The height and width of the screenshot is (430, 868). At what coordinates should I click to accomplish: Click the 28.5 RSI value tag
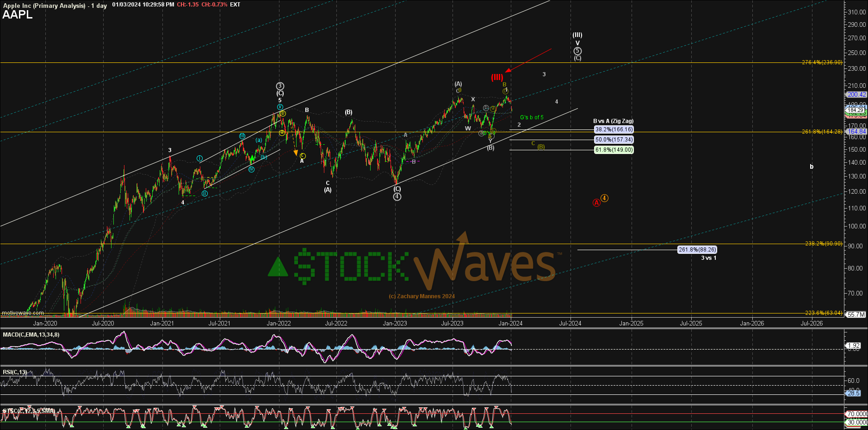point(854,393)
